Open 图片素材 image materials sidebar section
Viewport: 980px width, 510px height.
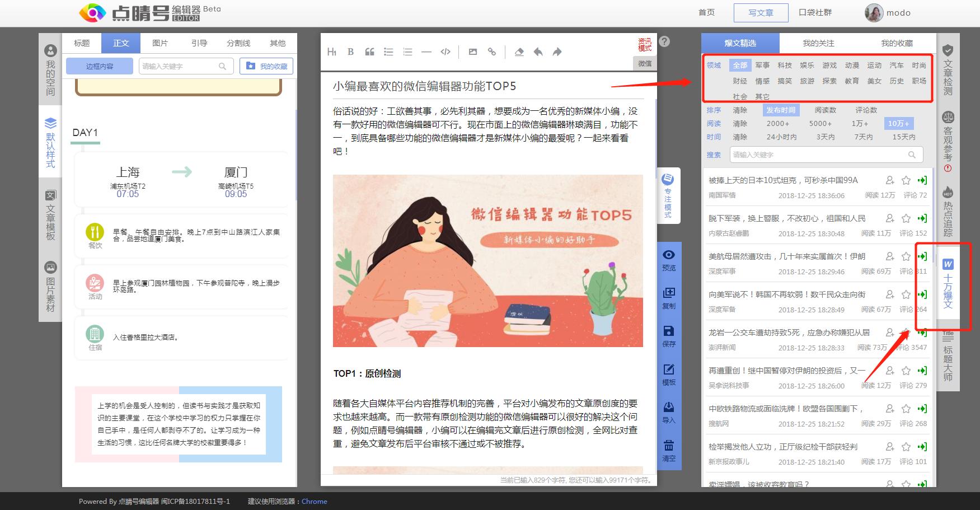pos(50,287)
